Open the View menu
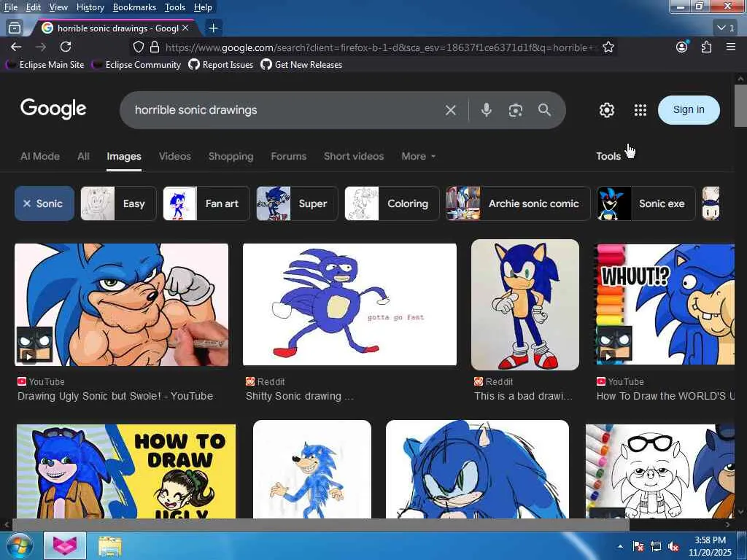 [x=58, y=7]
